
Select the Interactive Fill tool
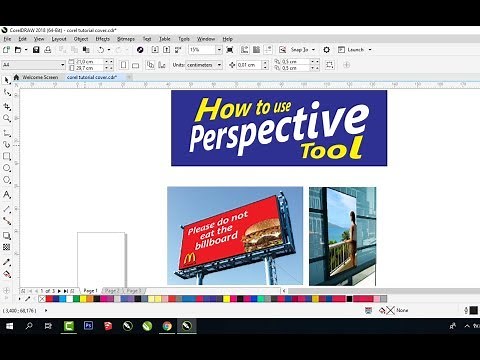click(7, 274)
